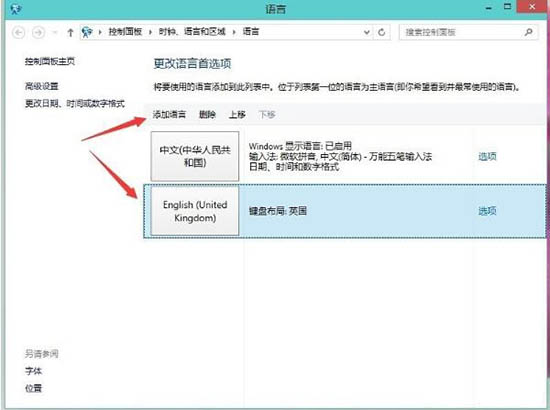Minimize the 语言 window

pos(489,7)
